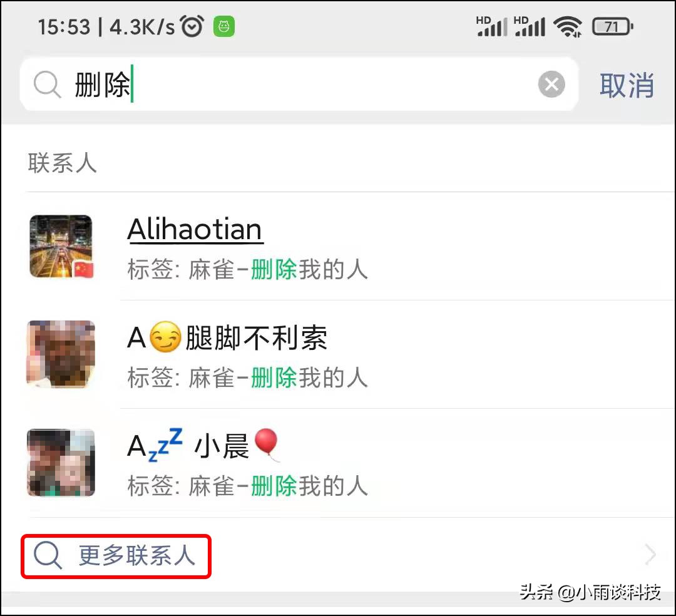The width and height of the screenshot is (676, 616).
Task: Tap the first HD signal strength icon
Action: pyautogui.click(x=491, y=26)
